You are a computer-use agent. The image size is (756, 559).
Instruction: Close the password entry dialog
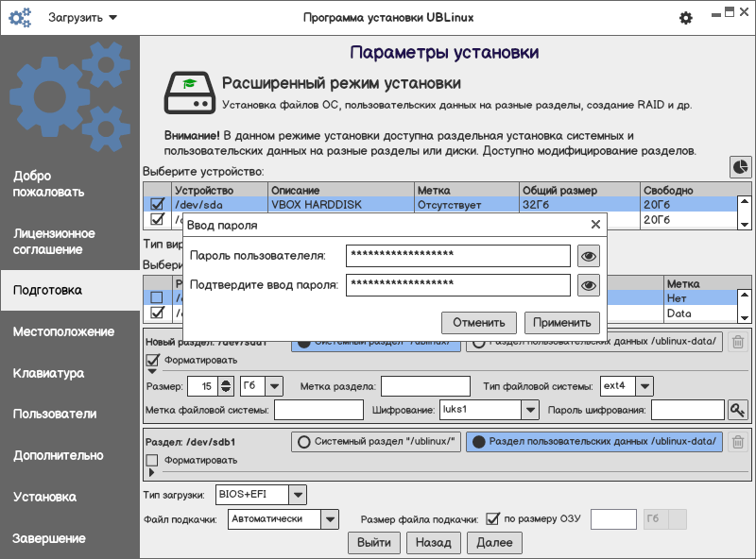pos(595,225)
